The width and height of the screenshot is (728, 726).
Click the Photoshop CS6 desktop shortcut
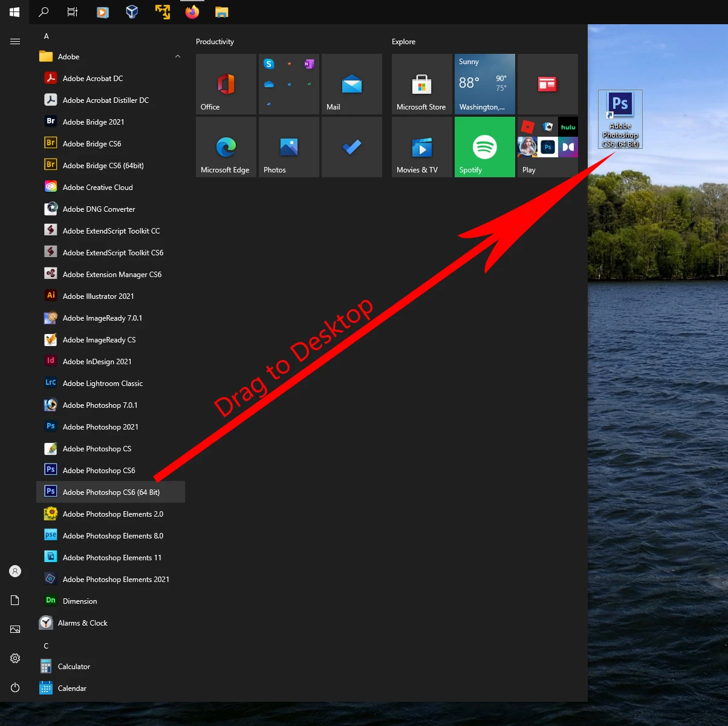tap(620, 119)
